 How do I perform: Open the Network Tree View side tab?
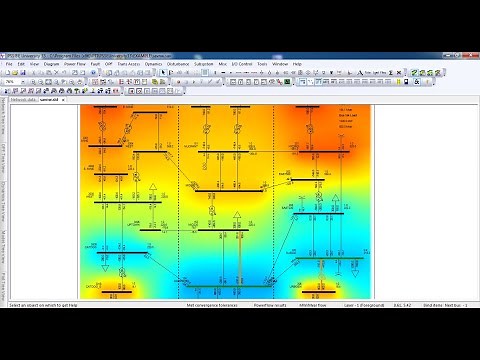(x=3, y=116)
